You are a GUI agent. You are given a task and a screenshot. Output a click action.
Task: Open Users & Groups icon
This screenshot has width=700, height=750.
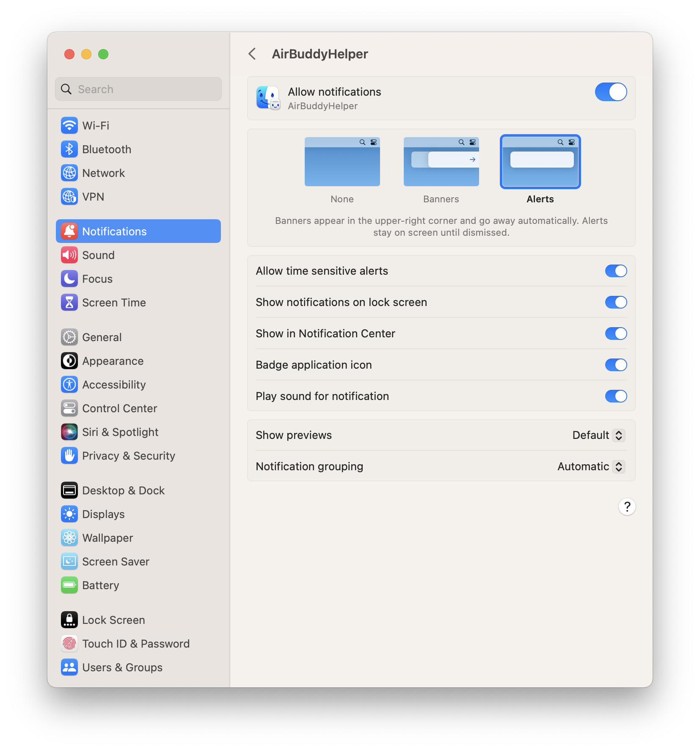click(69, 667)
